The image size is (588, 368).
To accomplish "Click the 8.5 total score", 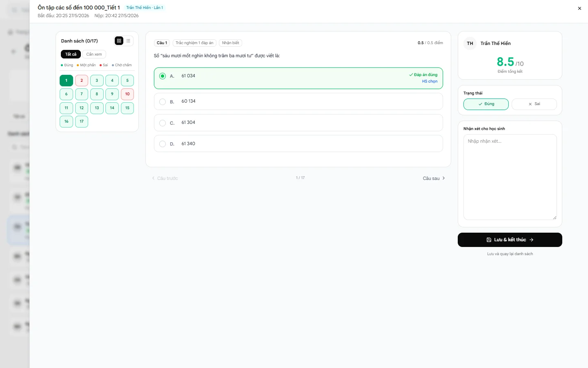I will (x=505, y=62).
